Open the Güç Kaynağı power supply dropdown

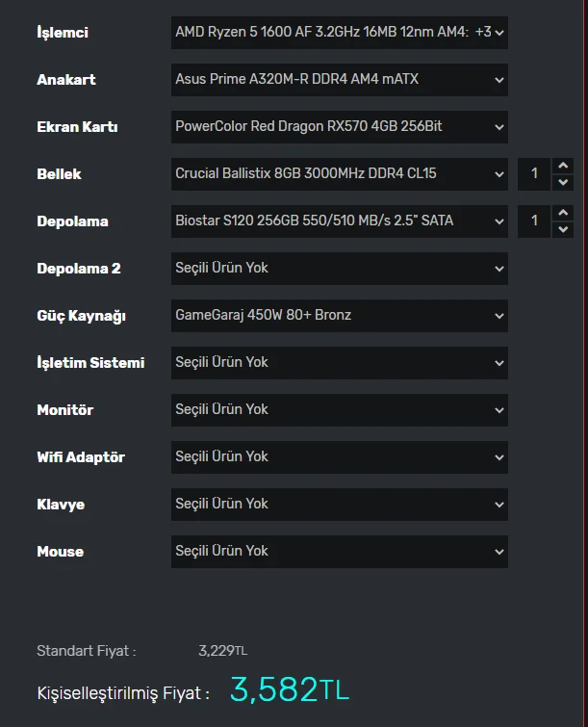pos(339,316)
